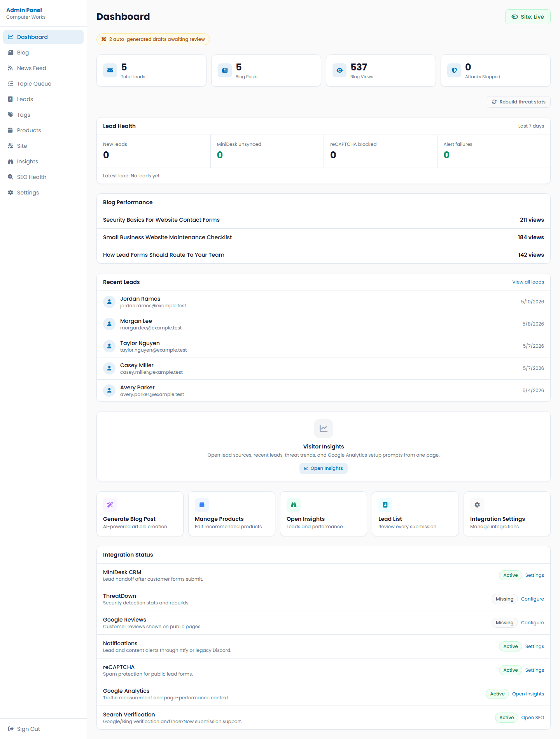The width and height of the screenshot is (560, 739).
Task: Click the Blog Views eye icon
Action: [x=339, y=70]
